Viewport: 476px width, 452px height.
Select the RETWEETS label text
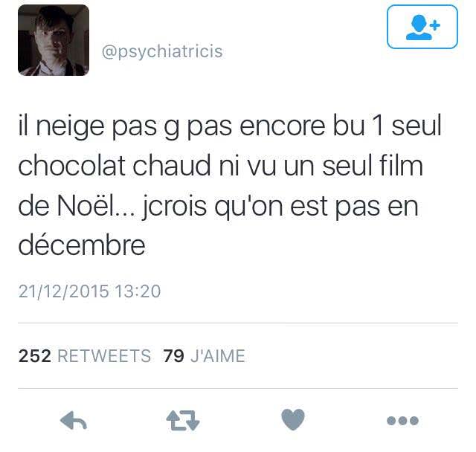(104, 356)
